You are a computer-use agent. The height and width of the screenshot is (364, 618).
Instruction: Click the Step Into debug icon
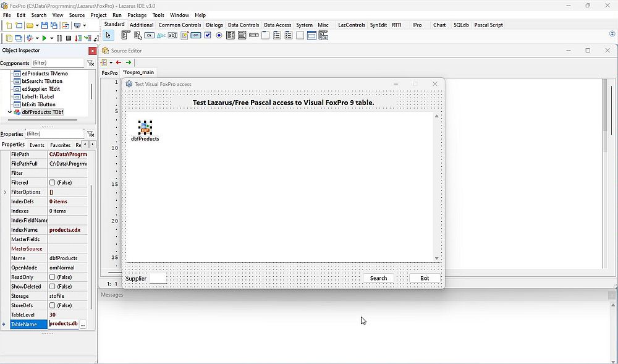tap(78, 38)
